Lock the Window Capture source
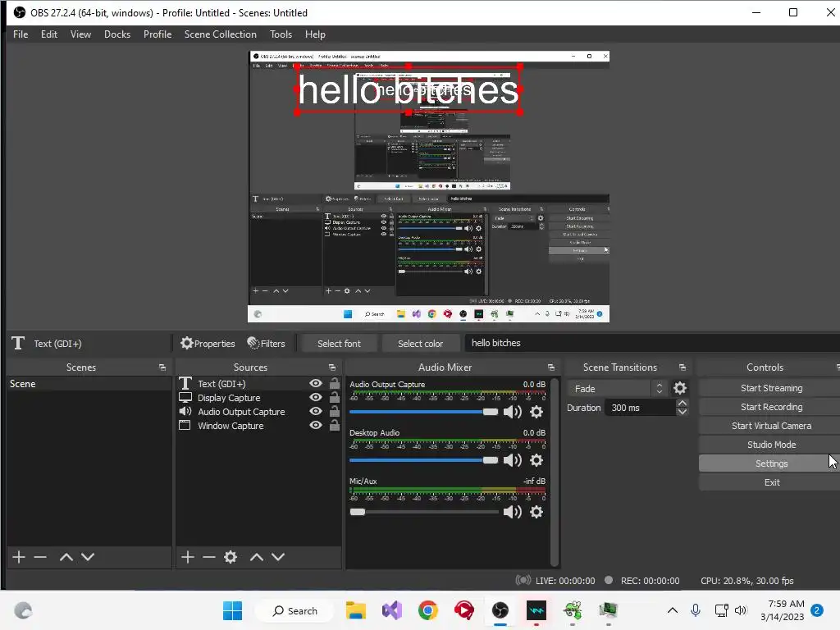Image resolution: width=840 pixels, height=630 pixels. pyautogui.click(x=335, y=425)
